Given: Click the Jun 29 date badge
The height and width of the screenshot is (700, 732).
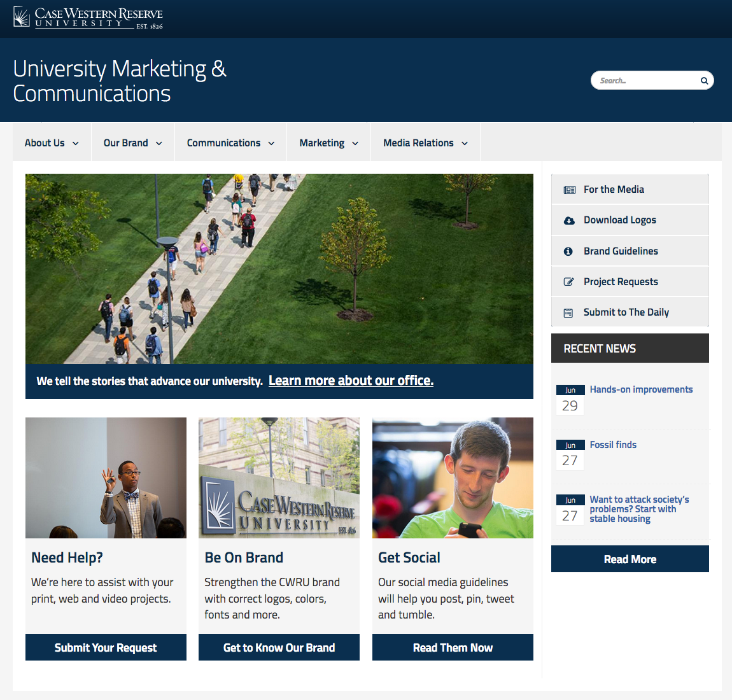Looking at the screenshot, I should point(570,400).
